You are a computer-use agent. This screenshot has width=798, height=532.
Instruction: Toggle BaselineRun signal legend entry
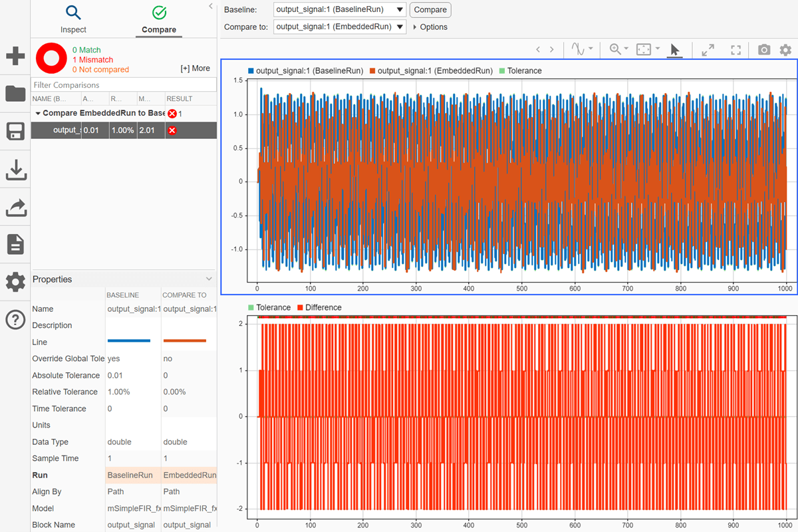305,70
